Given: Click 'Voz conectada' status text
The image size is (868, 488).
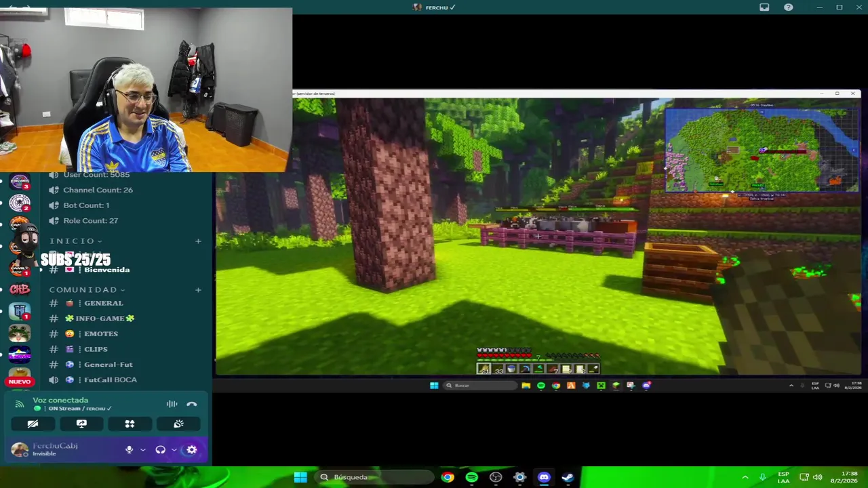Looking at the screenshot, I should point(60,400).
